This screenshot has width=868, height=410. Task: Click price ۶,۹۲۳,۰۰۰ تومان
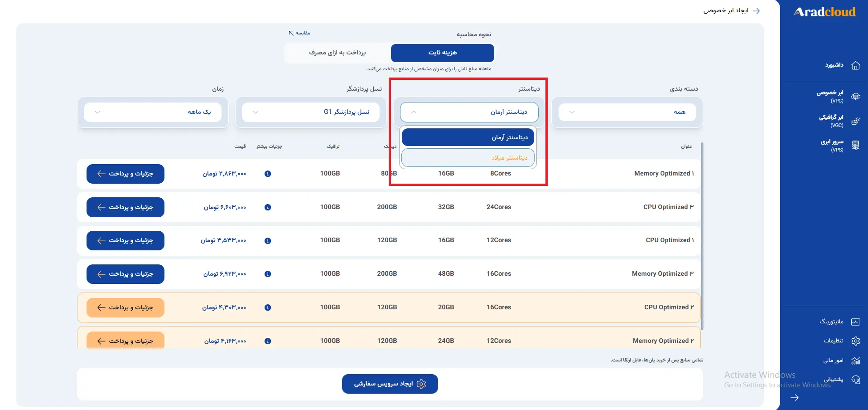[x=225, y=274]
